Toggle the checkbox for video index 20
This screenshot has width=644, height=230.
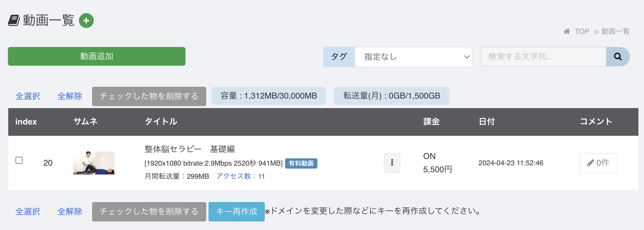[19, 160]
